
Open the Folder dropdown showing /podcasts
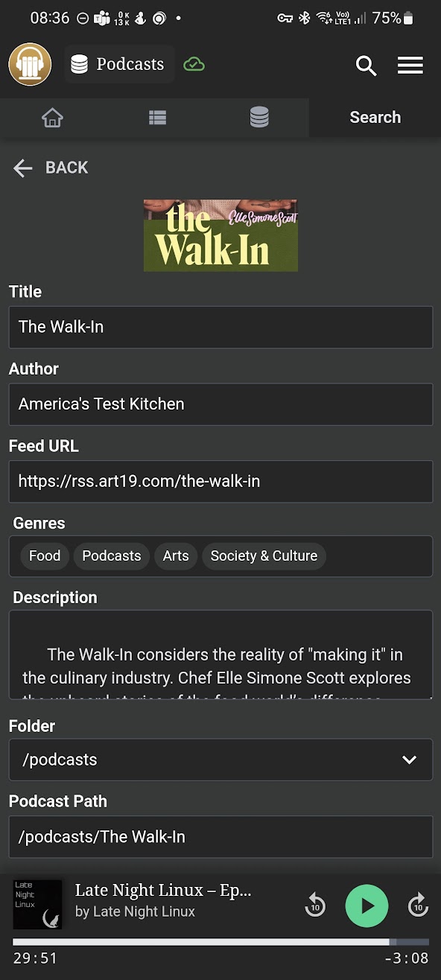pos(220,760)
